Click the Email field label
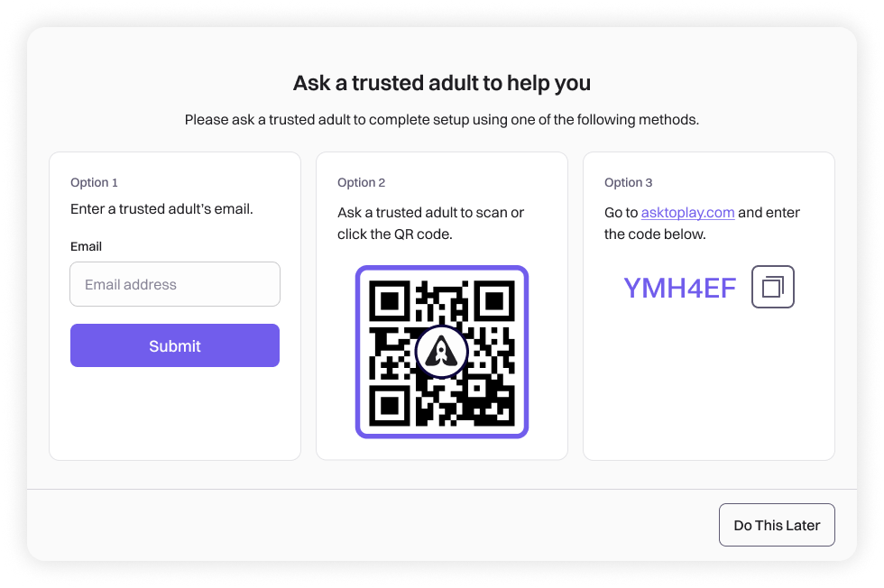This screenshot has height=588, width=884. click(87, 246)
